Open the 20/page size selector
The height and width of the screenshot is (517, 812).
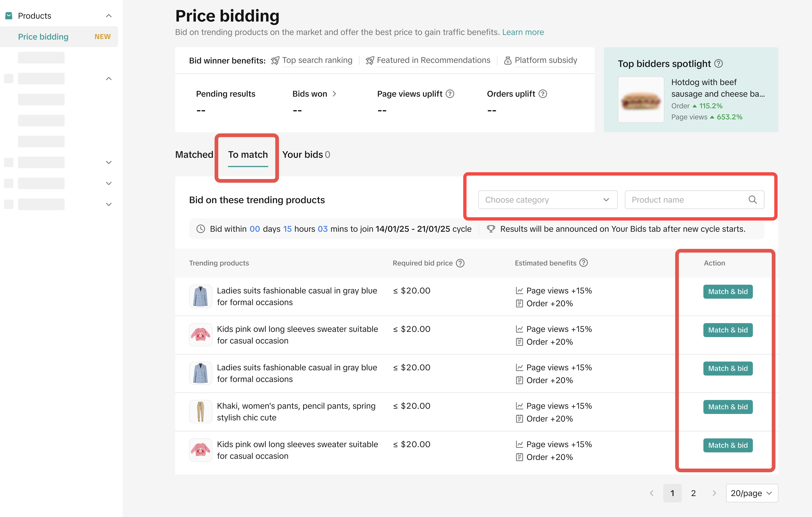752,493
